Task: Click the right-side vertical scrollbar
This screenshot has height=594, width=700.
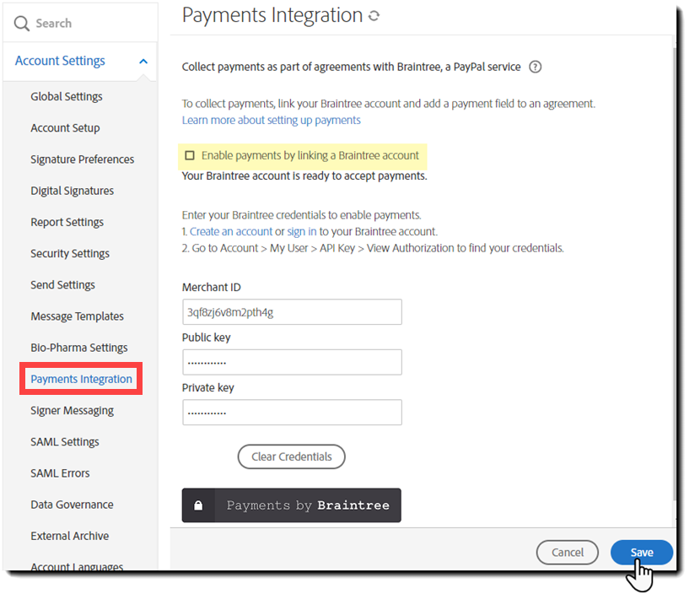Action: (674, 273)
